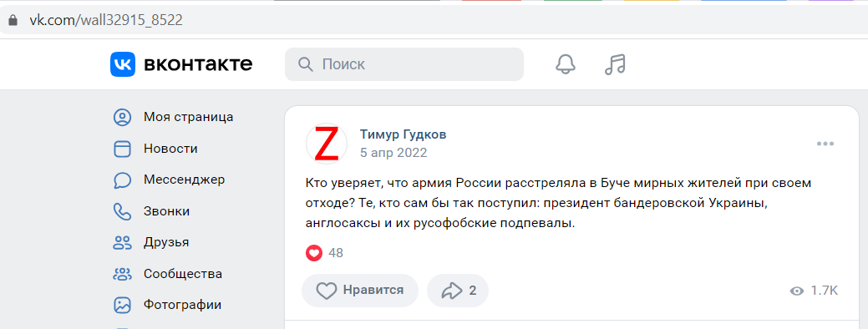Open the music note player icon
This screenshot has width=868, height=329.
pyautogui.click(x=615, y=64)
